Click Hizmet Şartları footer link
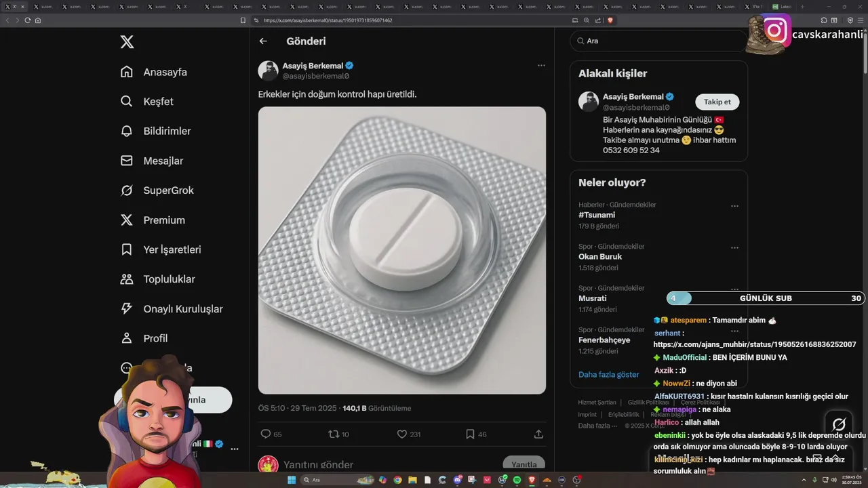The height and width of the screenshot is (488, 868). coord(597,403)
